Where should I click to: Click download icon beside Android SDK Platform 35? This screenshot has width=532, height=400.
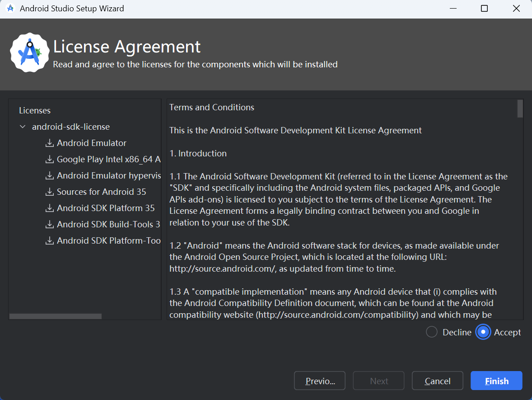pos(50,208)
